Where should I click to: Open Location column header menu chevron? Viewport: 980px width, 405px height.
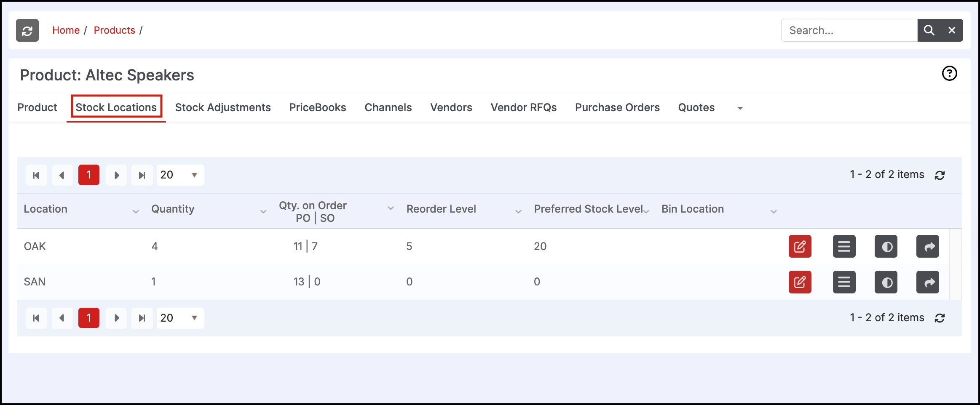click(x=136, y=211)
